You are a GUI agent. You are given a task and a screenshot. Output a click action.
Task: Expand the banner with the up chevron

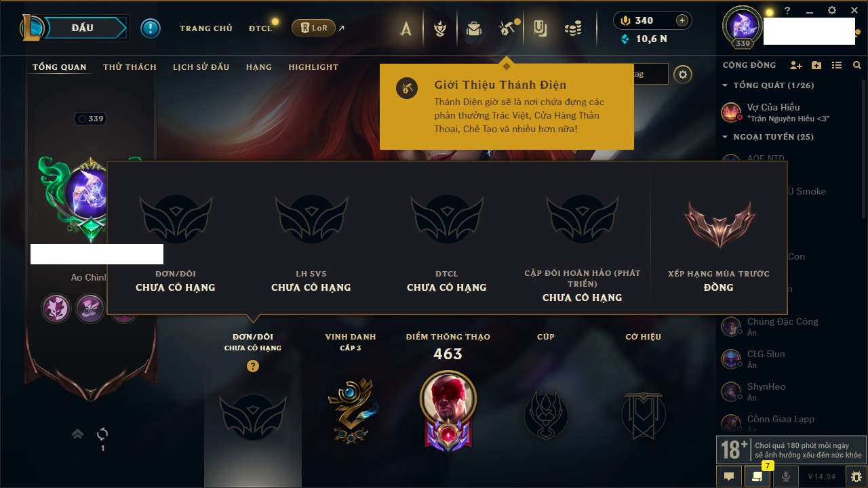tap(78, 434)
